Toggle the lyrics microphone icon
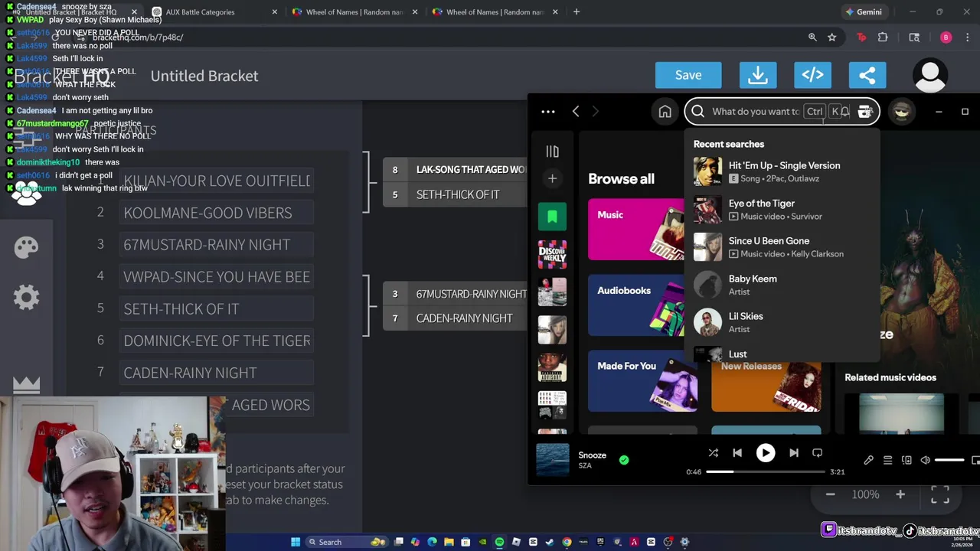 tap(868, 461)
